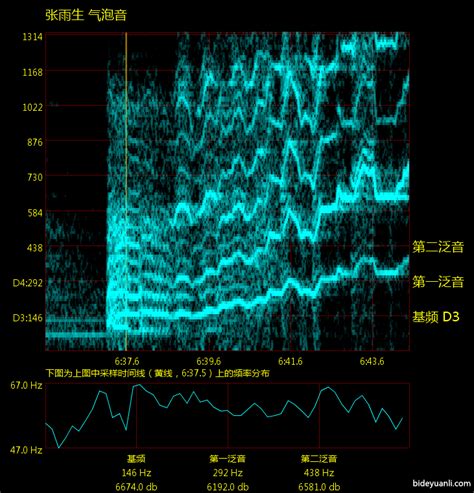
Task: Click the 第二泛音 label beside spectrogram
Action: pos(438,247)
